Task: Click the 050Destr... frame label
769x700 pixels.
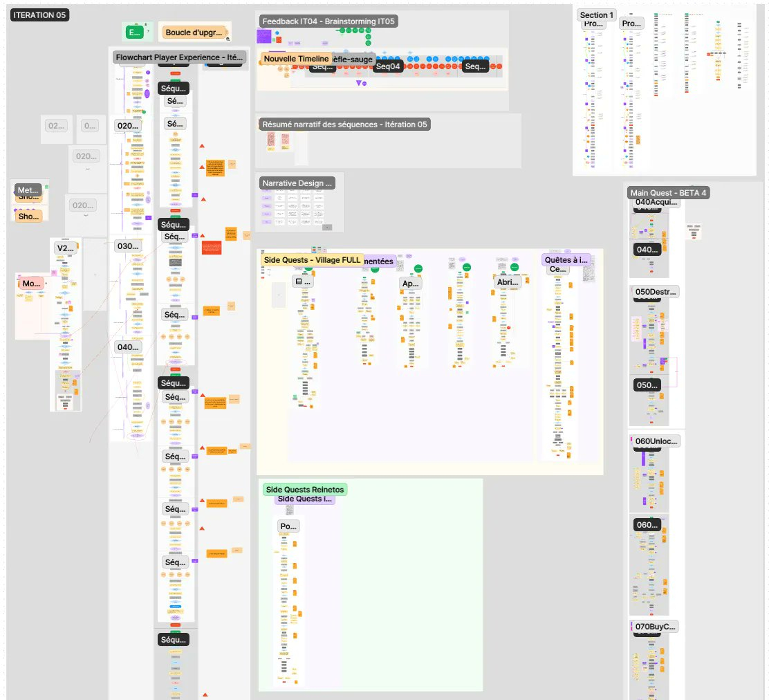Action: coord(656,292)
